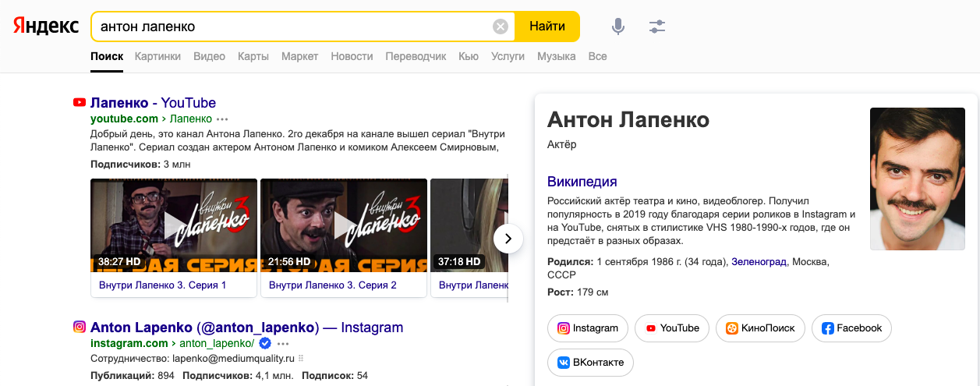Follow youtube.com › Лапенко green URL

click(151, 119)
